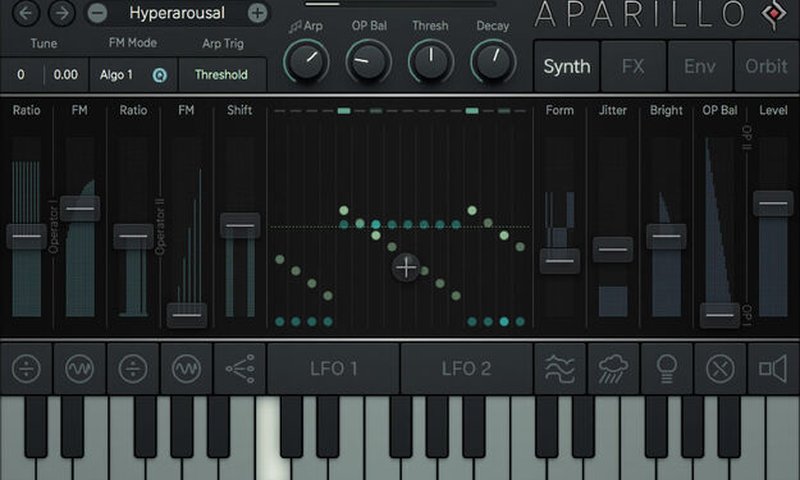
Task: Click the crossed circle OP Bal icon
Action: 720,369
